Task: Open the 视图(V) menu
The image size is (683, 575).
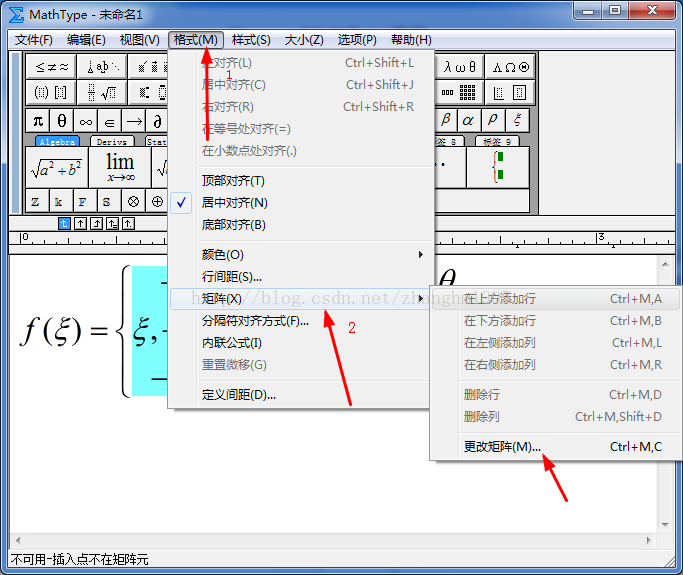Action: (x=140, y=40)
